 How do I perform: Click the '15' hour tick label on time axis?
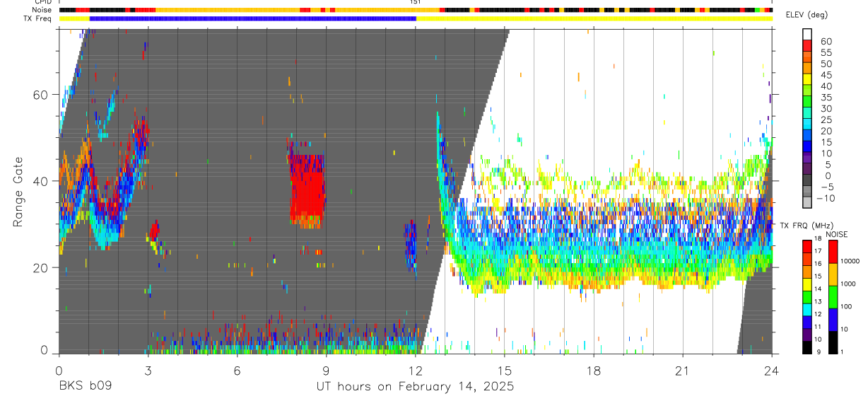tap(505, 370)
